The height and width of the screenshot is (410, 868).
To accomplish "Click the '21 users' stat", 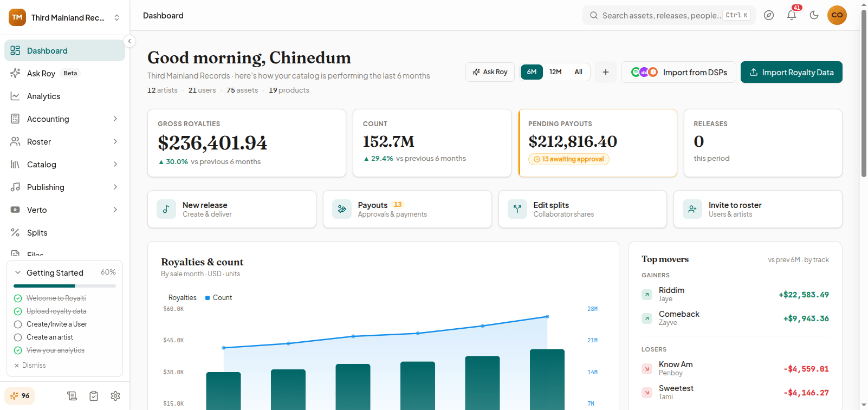I will (202, 90).
